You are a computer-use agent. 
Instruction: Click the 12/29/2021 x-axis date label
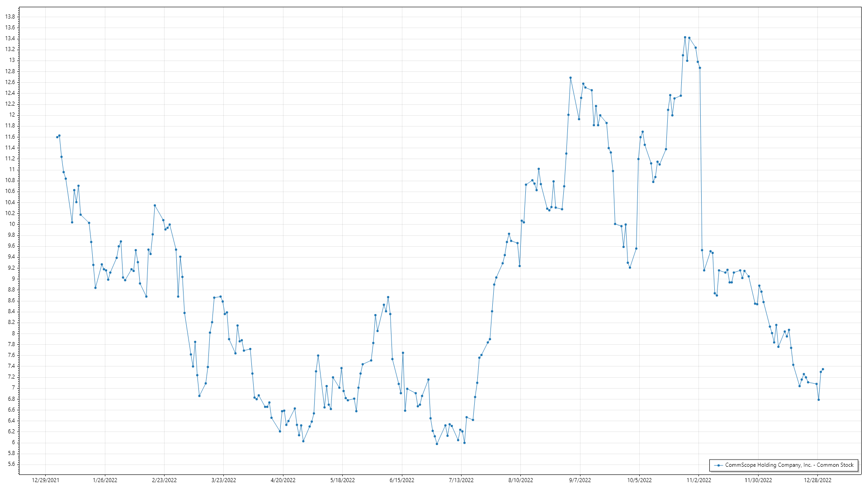coord(45,480)
